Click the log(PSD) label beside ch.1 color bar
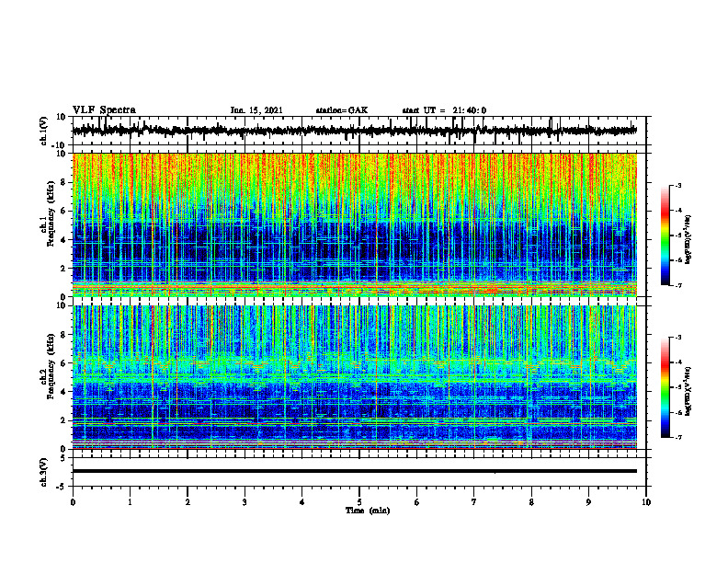The height and width of the screenshot is (563, 728). 688,239
